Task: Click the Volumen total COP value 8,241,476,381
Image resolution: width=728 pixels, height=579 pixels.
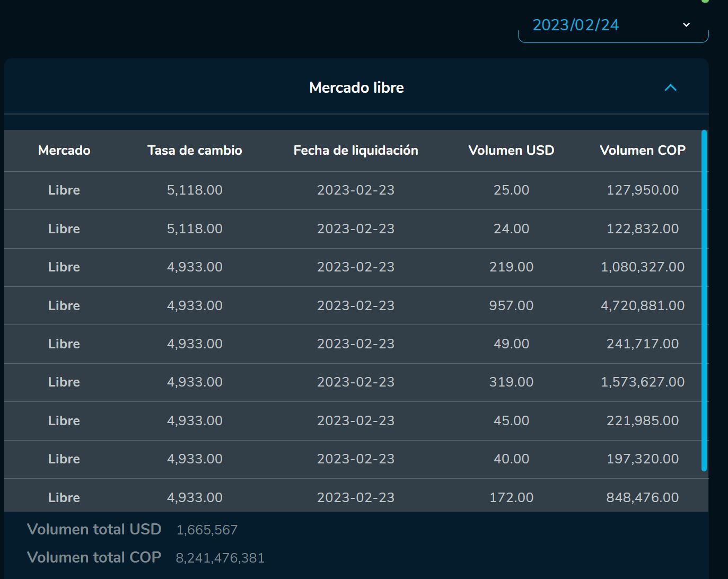Action: pyautogui.click(x=220, y=558)
